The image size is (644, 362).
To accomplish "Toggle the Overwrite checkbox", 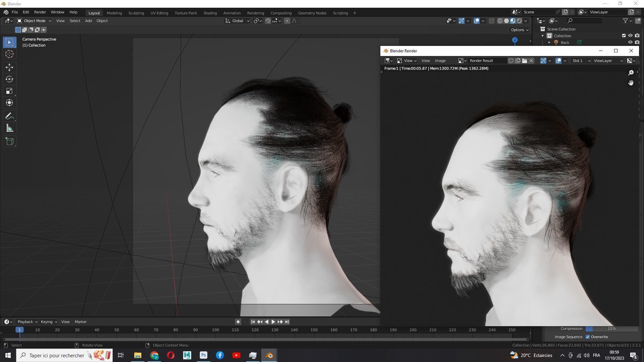I will pos(588,337).
